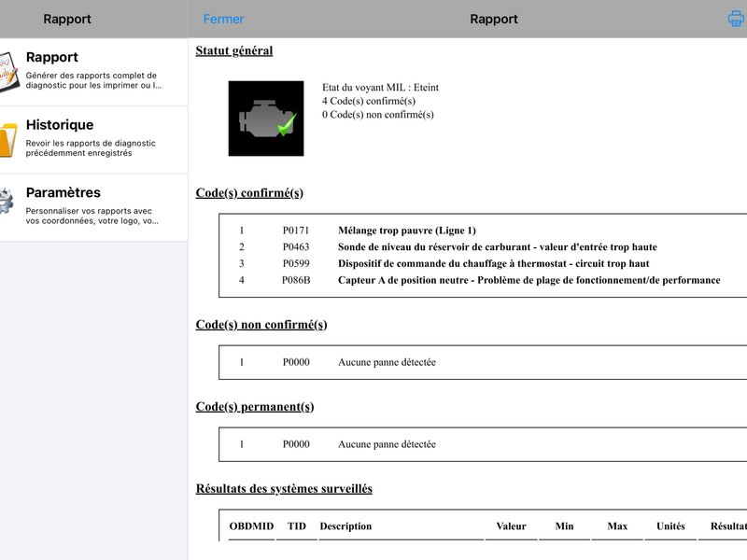Viewport: 747px width, 560px height.
Task: Open the Historique folder icon
Action: coord(8,139)
